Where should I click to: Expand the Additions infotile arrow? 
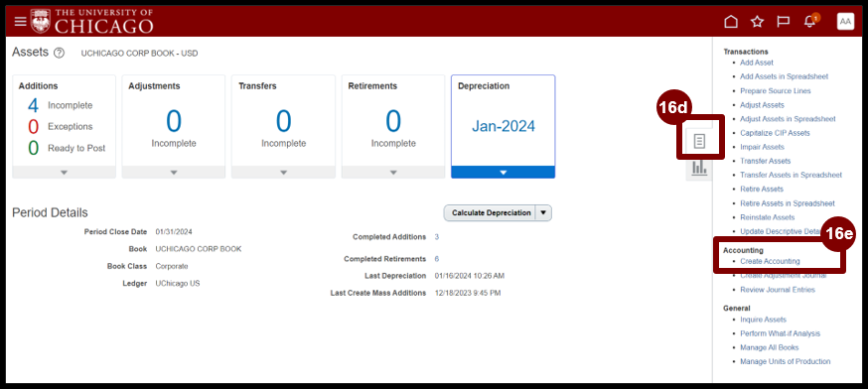[x=64, y=172]
